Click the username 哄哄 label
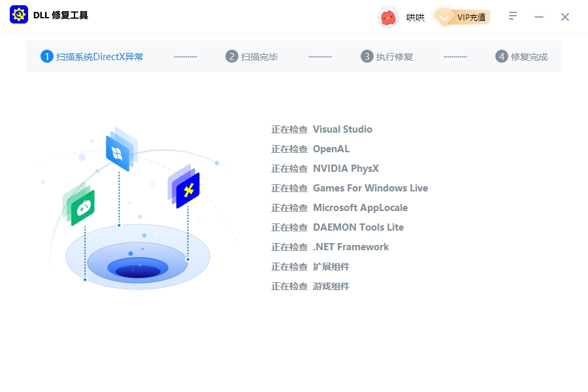This screenshot has width=588, height=392. (x=416, y=18)
